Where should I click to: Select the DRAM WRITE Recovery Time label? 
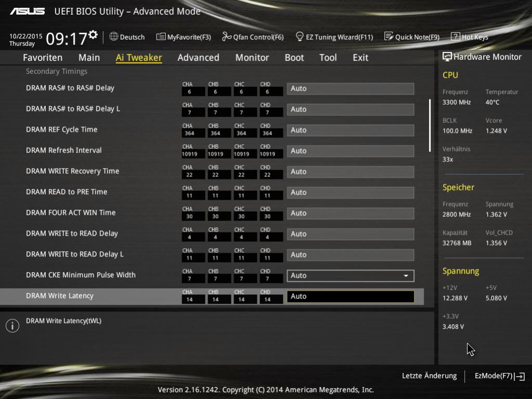tap(73, 171)
